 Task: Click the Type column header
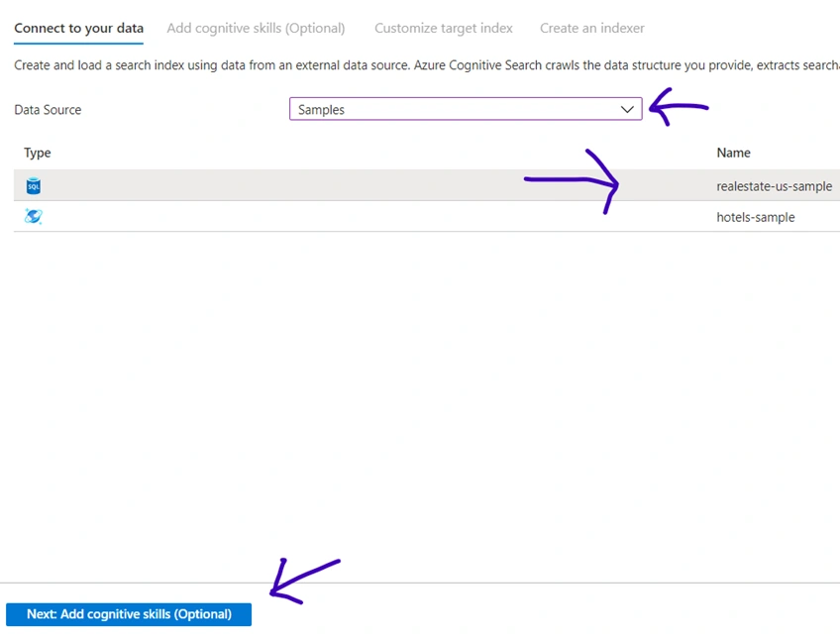37,153
